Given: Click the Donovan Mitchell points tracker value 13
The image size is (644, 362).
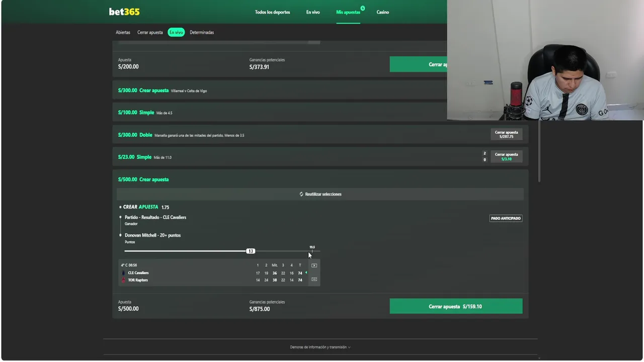Looking at the screenshot, I should point(251,251).
